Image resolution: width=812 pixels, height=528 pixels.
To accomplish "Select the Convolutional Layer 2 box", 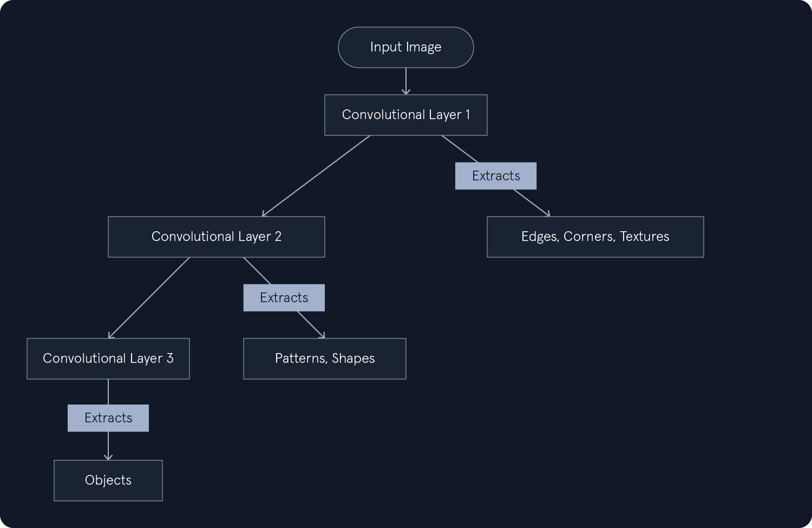I will tap(216, 237).
